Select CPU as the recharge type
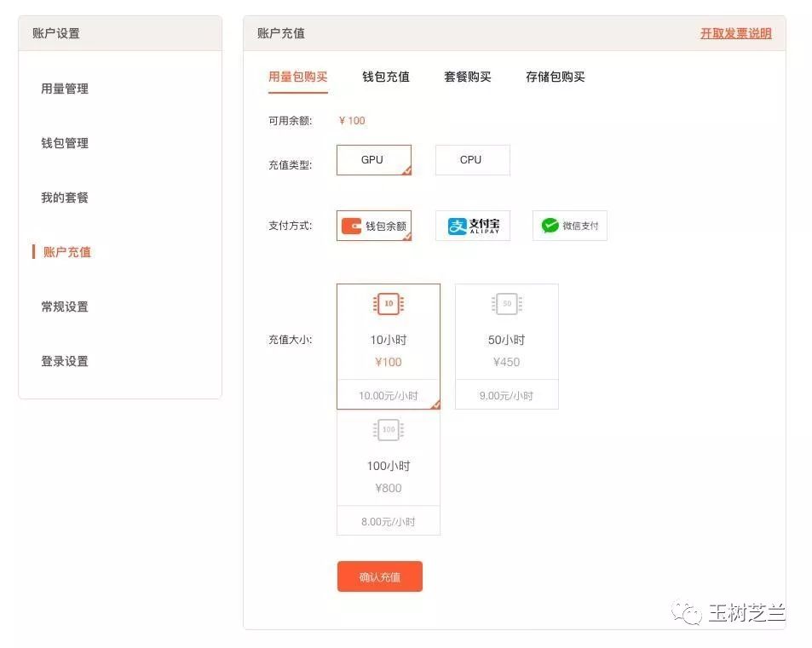812x648 pixels. tap(472, 159)
